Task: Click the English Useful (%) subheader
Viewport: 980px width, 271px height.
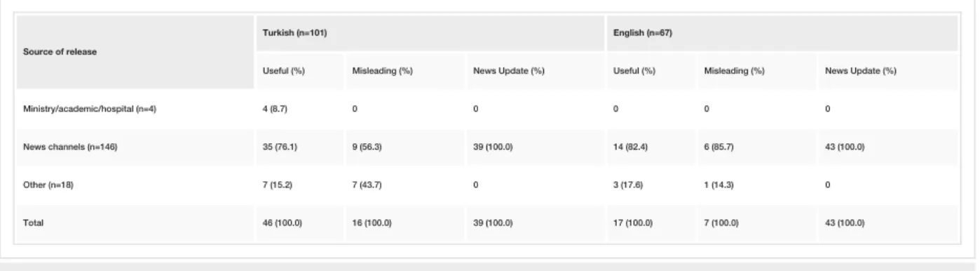Action: (651, 71)
